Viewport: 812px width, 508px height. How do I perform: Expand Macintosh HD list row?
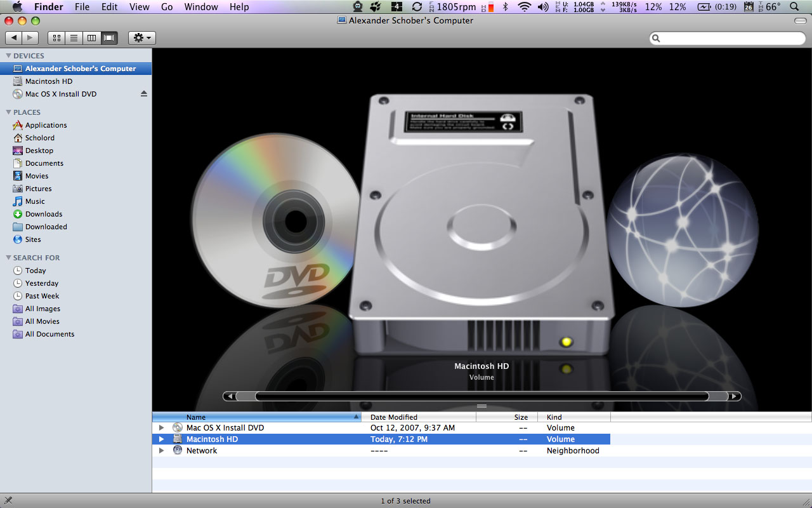162,439
